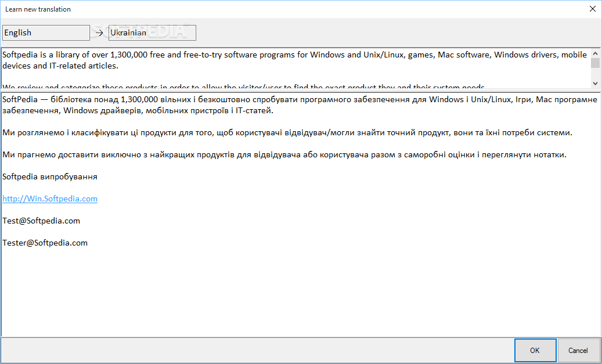Image resolution: width=602 pixels, height=364 pixels.
Task: Click the scroll up arrow in source text
Action: click(x=596, y=53)
